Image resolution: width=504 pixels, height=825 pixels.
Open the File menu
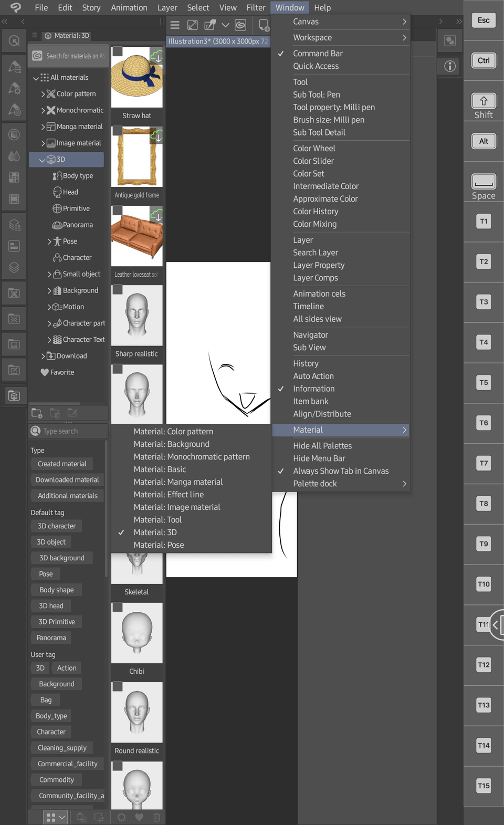[41, 7]
